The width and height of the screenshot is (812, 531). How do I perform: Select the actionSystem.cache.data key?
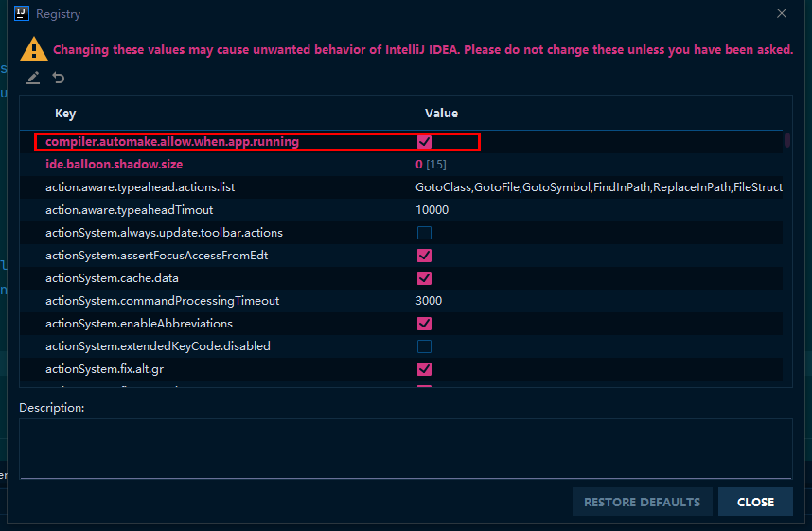click(x=112, y=278)
